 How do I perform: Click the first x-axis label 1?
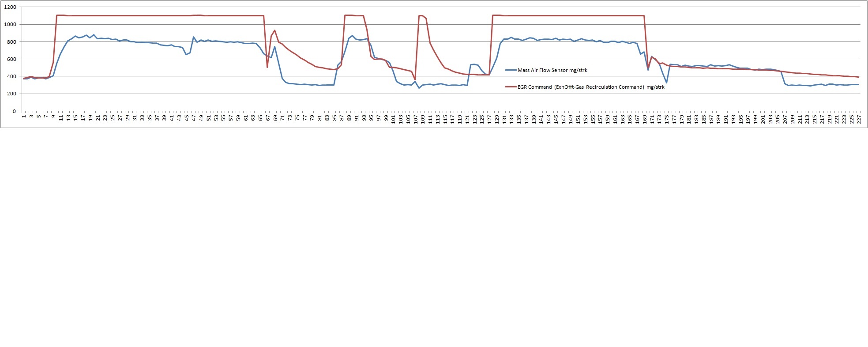pyautogui.click(x=24, y=118)
